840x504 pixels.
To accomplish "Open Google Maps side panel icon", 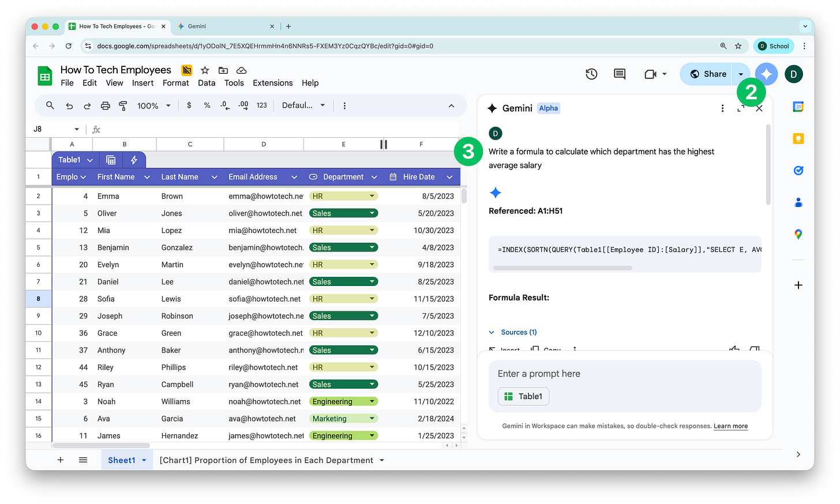I will pyautogui.click(x=798, y=234).
